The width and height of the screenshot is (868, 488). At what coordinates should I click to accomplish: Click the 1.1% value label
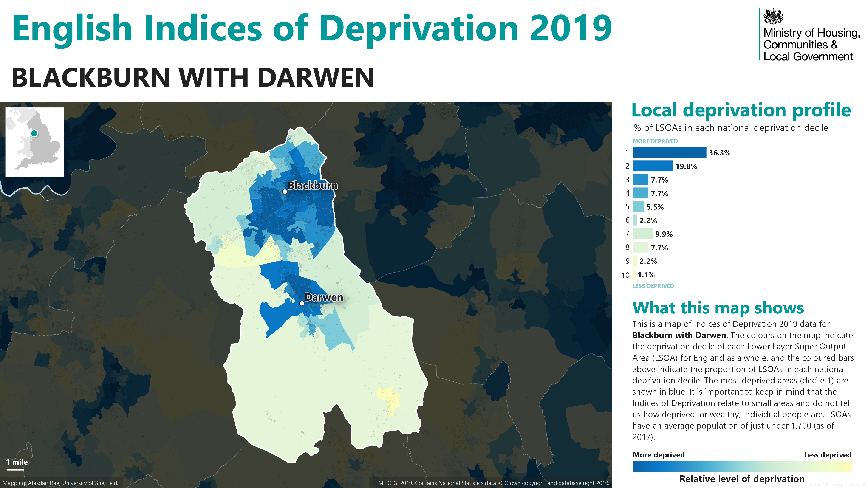click(x=646, y=275)
